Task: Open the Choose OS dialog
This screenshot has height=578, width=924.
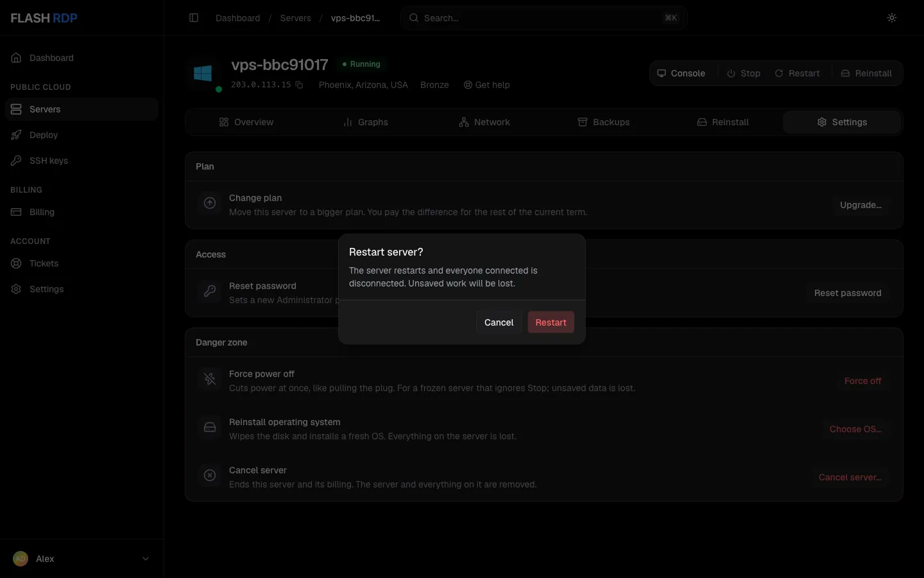Action: pyautogui.click(x=856, y=429)
